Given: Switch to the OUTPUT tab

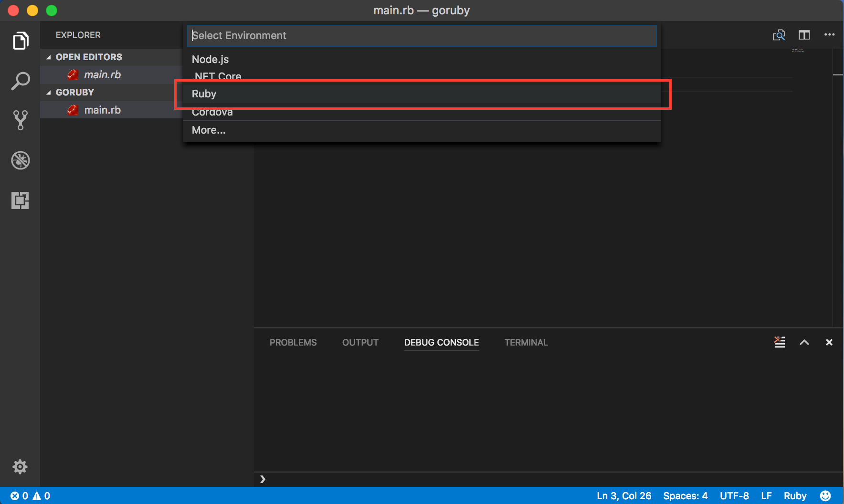Looking at the screenshot, I should (360, 342).
